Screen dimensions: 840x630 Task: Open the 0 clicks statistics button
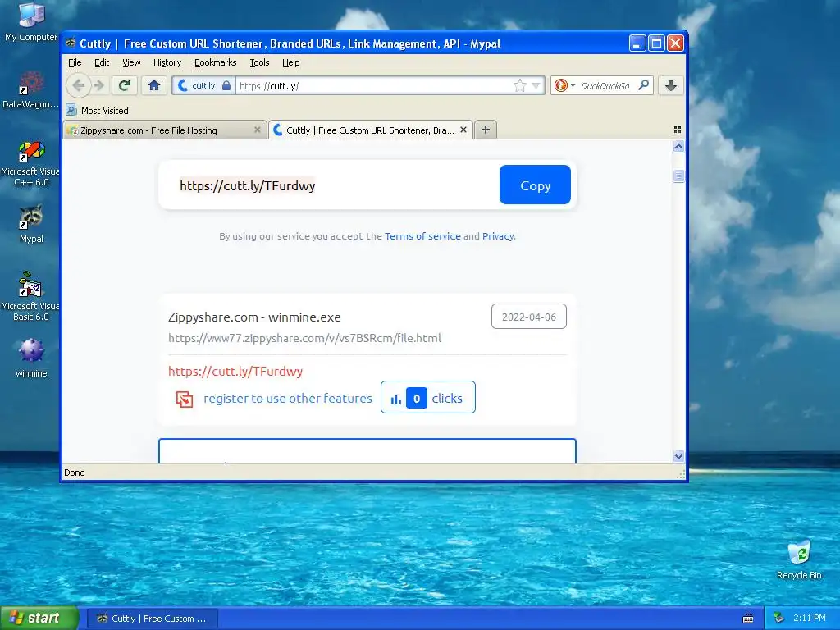pos(427,397)
